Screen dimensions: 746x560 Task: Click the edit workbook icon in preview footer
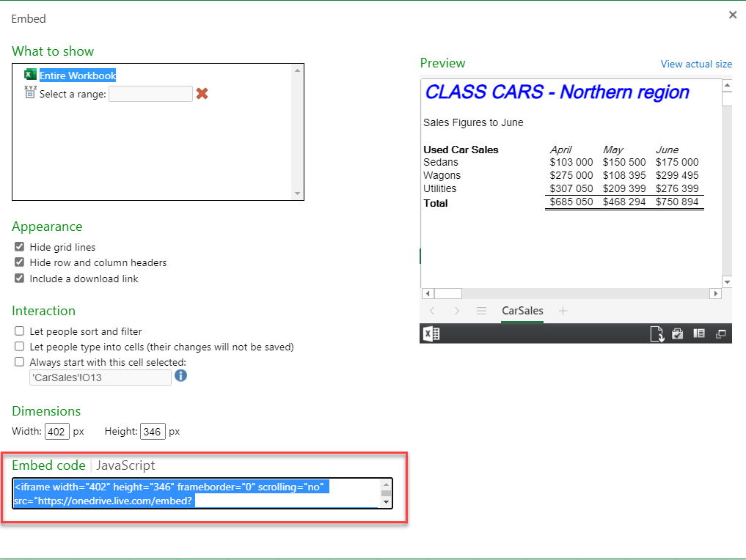click(677, 334)
